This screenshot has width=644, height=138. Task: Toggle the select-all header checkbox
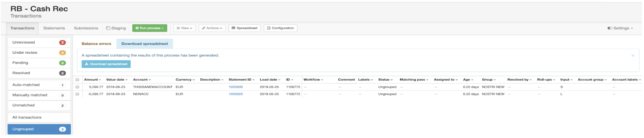[x=77, y=80]
